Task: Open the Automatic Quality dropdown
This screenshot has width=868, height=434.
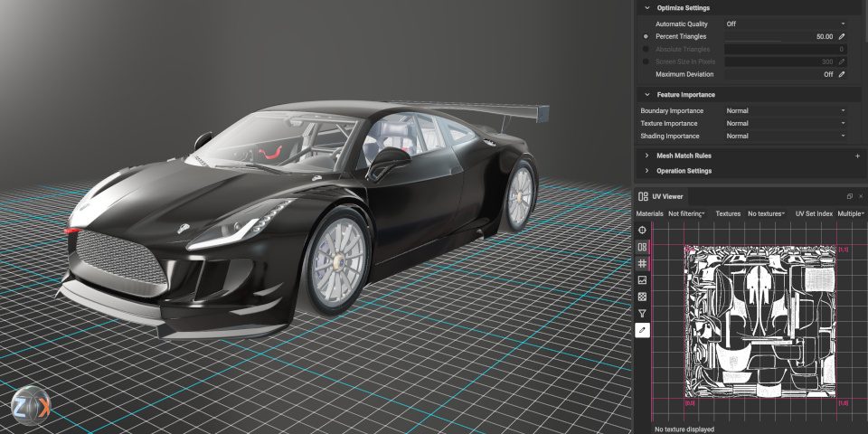Action: (785, 24)
